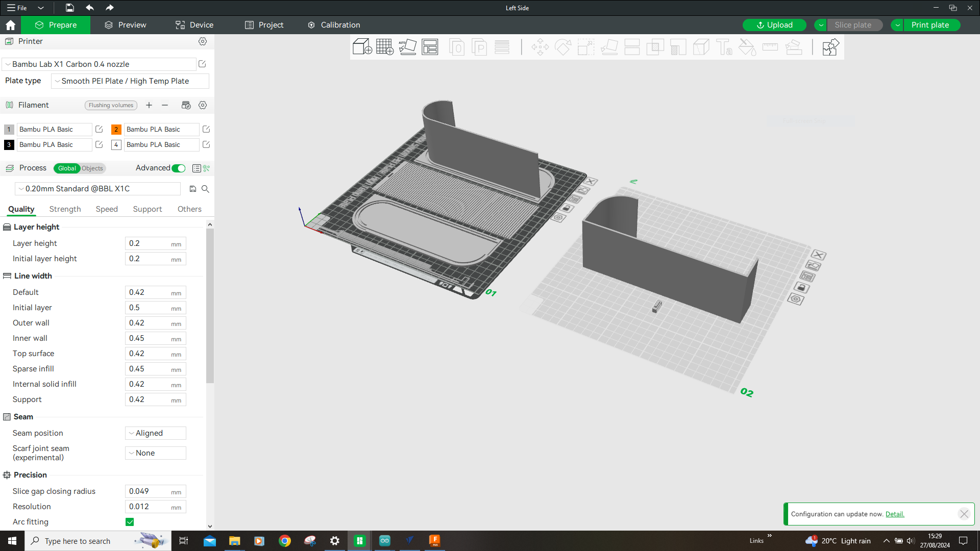Dismiss the configuration update notification
The height and width of the screenshot is (551, 980).
(x=964, y=514)
